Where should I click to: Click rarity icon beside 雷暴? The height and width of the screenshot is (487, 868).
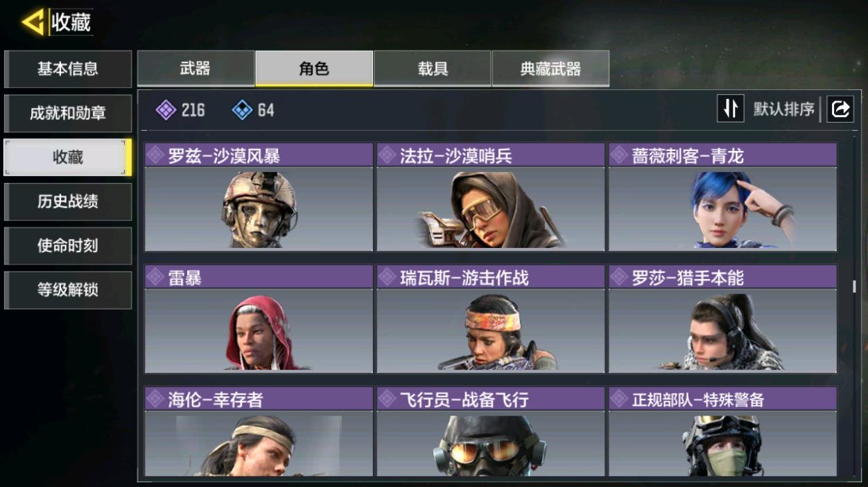coord(156,277)
